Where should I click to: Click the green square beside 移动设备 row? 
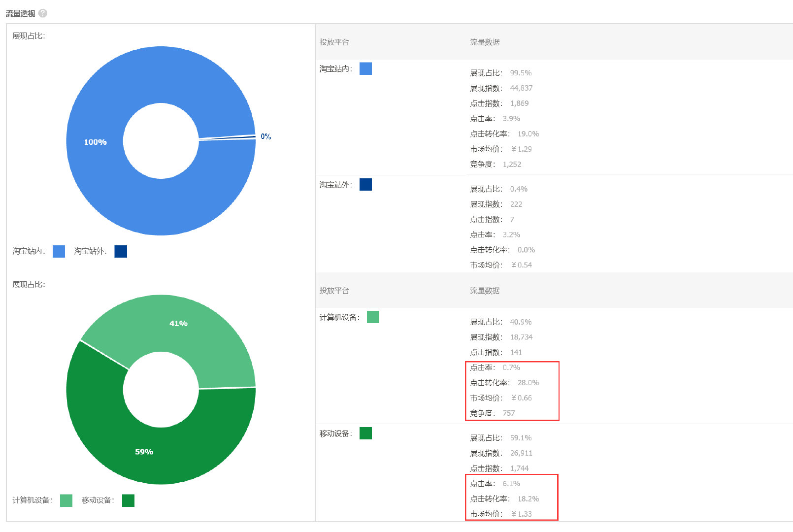pyautogui.click(x=365, y=433)
